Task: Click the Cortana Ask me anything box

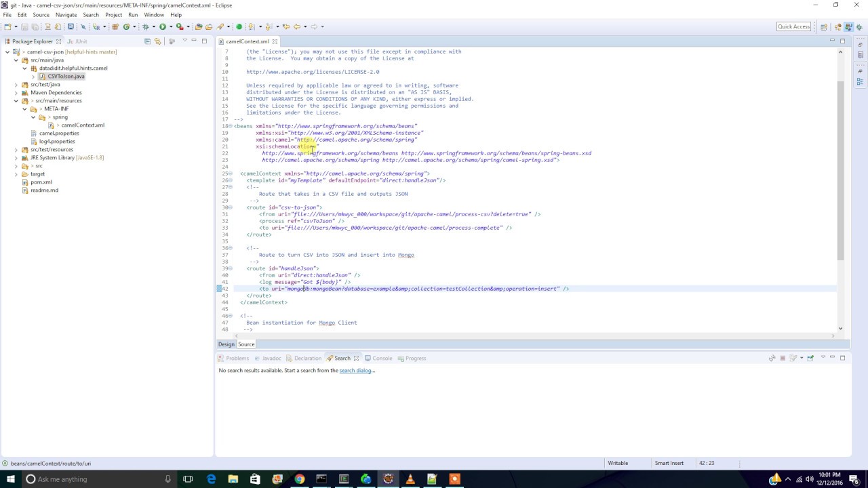Action: [98, 479]
